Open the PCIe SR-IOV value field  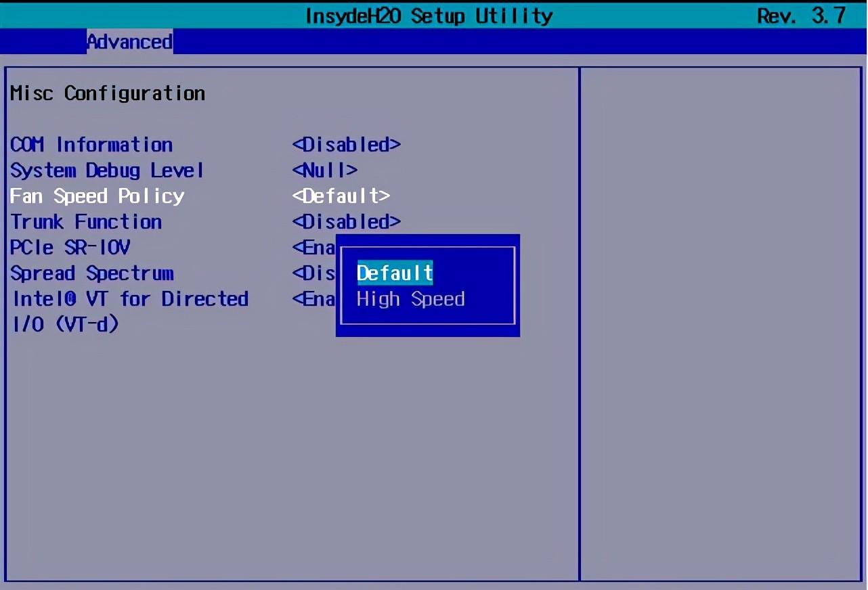tap(314, 248)
